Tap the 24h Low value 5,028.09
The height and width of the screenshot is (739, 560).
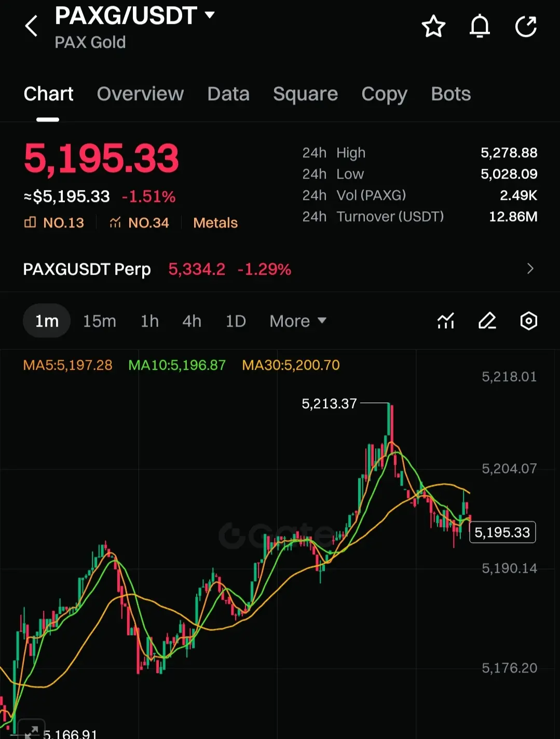pyautogui.click(x=509, y=174)
